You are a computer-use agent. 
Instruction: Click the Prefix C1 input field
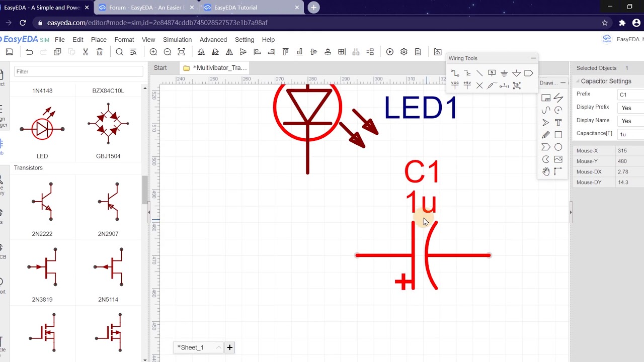tap(631, 95)
